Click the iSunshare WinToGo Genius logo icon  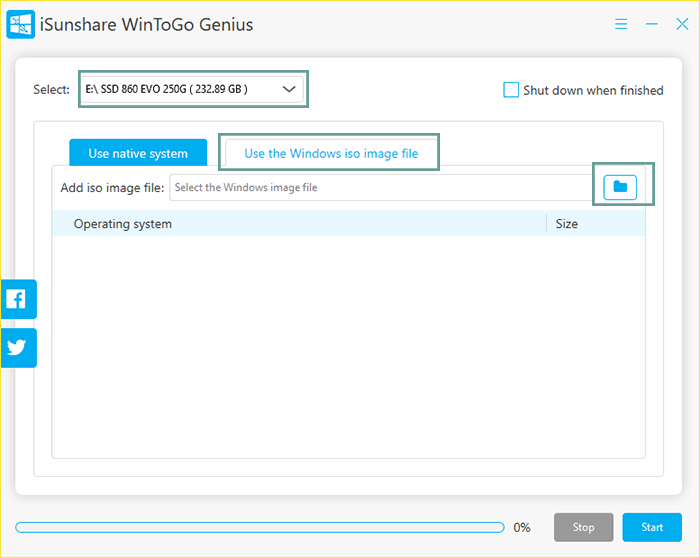click(21, 25)
